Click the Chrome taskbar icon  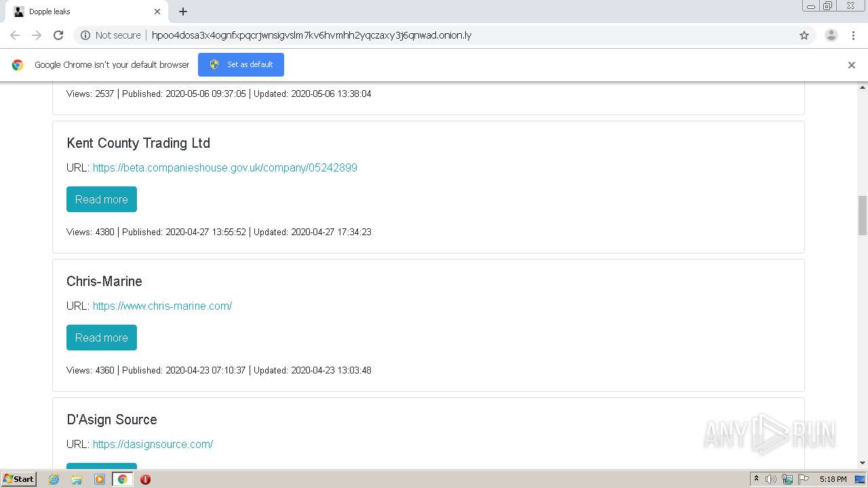(122, 479)
